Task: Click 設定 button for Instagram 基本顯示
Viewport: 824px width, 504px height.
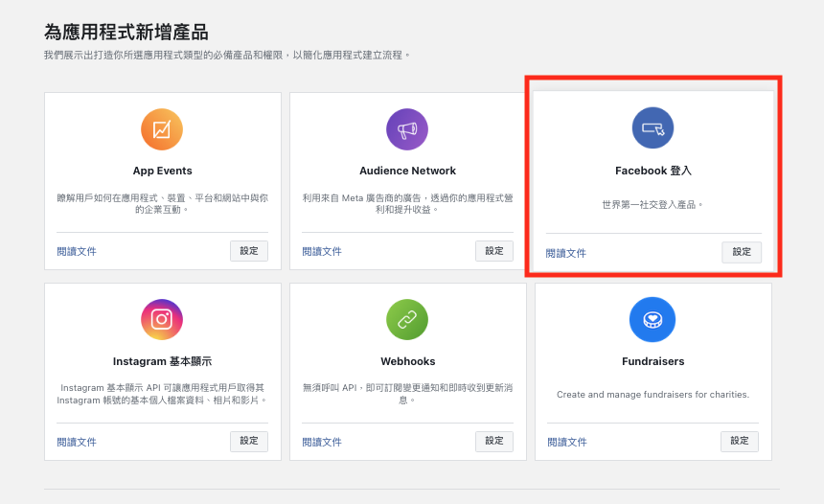Action: [249, 442]
